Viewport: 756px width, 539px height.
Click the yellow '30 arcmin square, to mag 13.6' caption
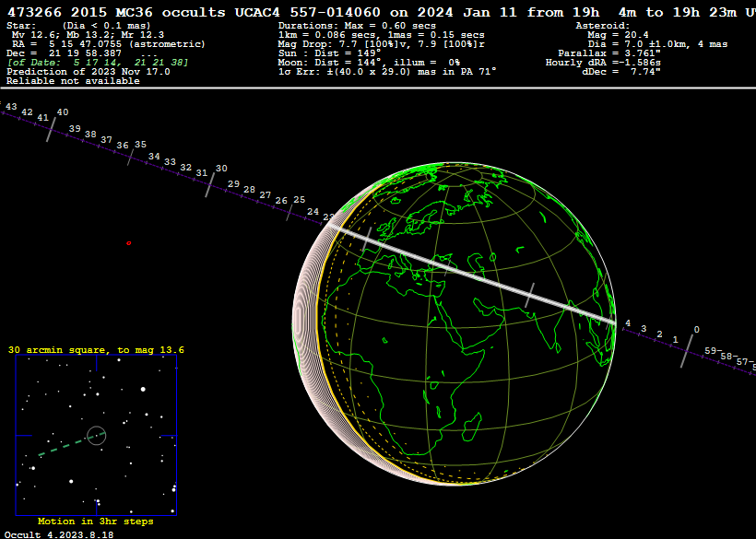(96, 350)
